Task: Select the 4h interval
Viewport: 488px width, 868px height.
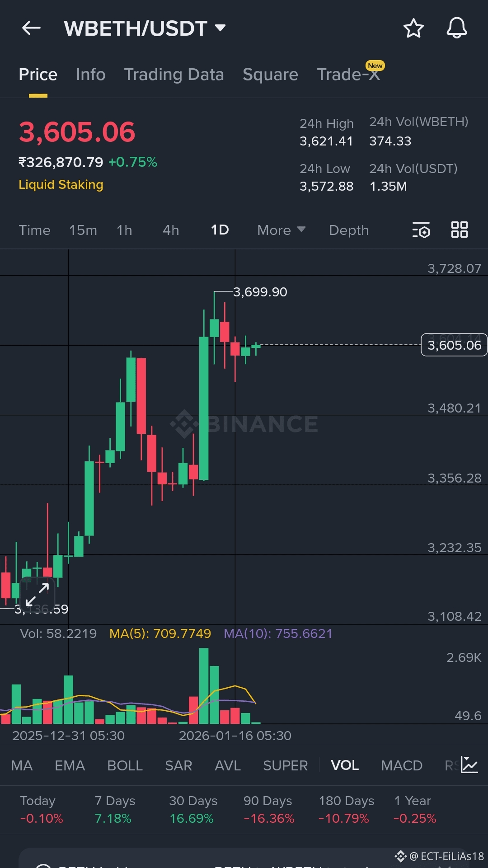Action: click(171, 230)
